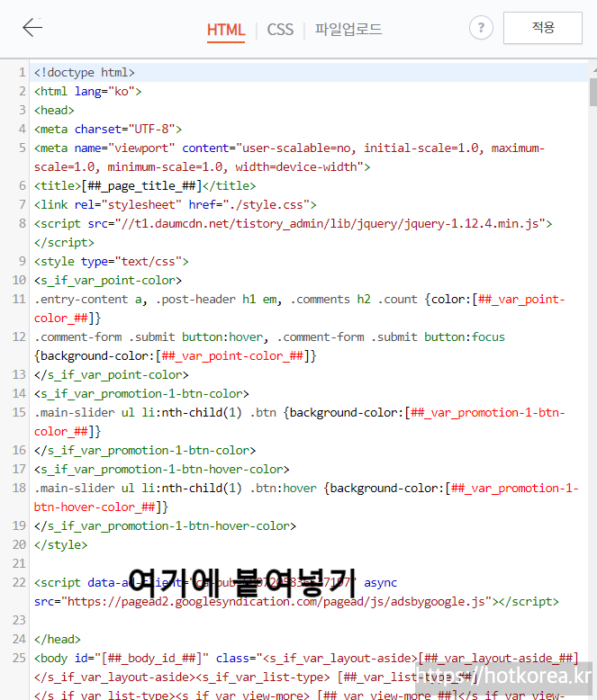
Task: Click the .btn:hover background-color line
Action: point(306,498)
